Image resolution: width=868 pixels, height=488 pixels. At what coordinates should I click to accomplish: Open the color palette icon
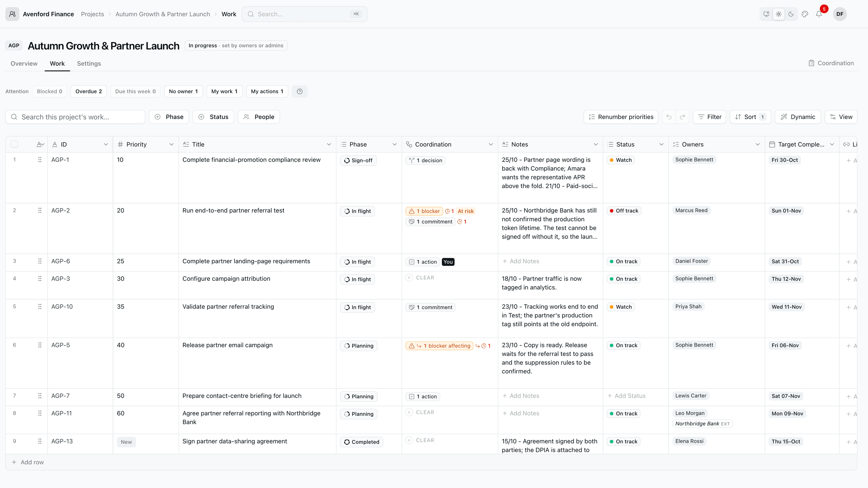pyautogui.click(x=805, y=14)
